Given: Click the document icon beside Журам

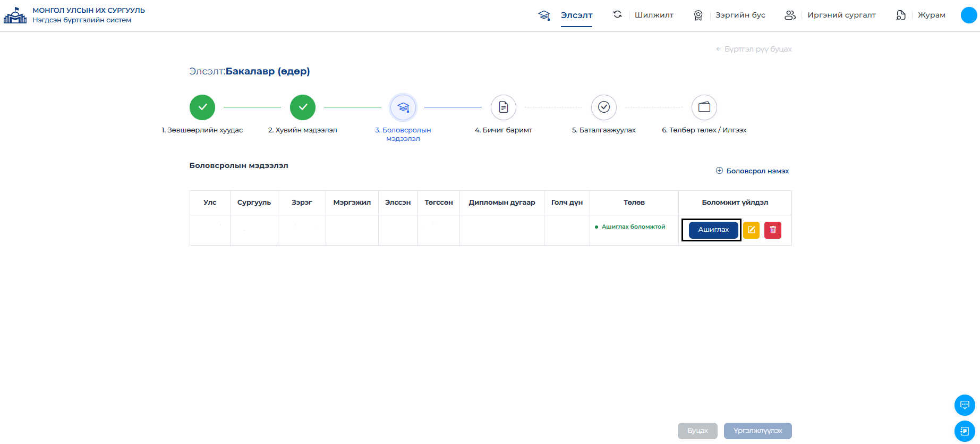Looking at the screenshot, I should 901,15.
